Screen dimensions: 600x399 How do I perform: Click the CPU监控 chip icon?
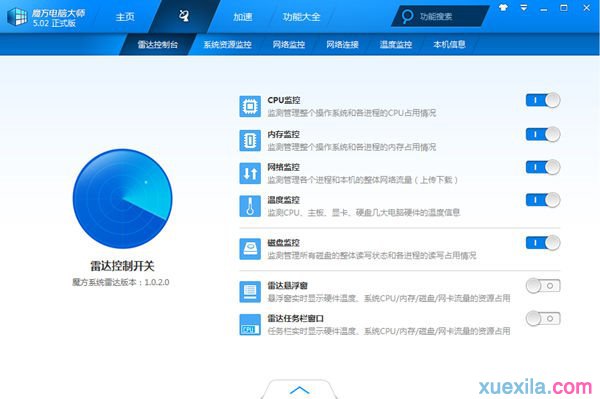pyautogui.click(x=250, y=106)
